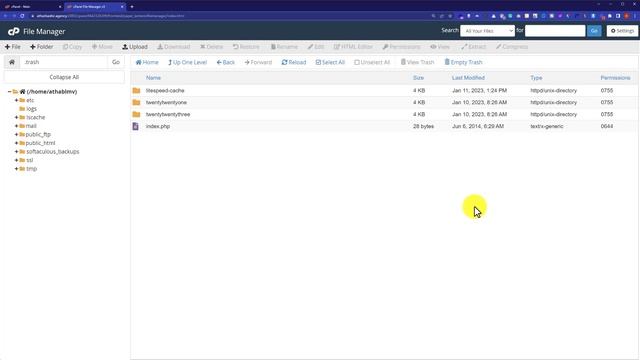Click 0644 permissions of index.php
640x360 pixels.
tap(607, 127)
